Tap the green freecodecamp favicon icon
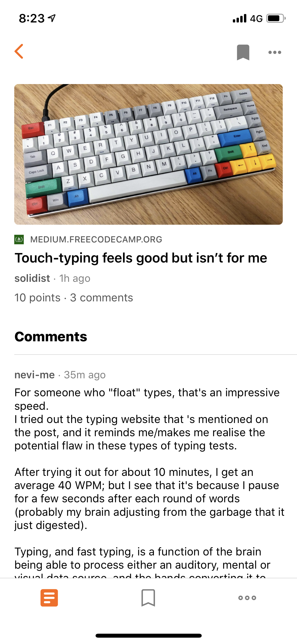This screenshot has height=644, width=297. click(x=20, y=239)
